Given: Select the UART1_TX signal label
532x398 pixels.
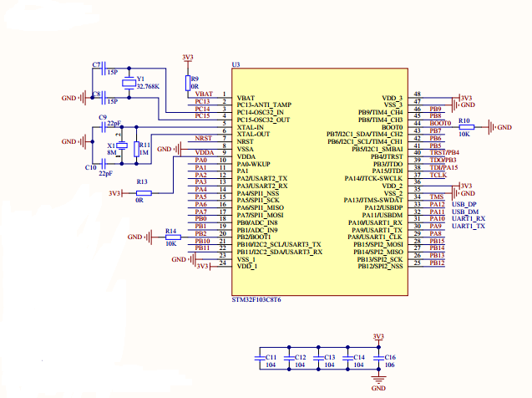Looking at the screenshot, I should pos(469,226).
